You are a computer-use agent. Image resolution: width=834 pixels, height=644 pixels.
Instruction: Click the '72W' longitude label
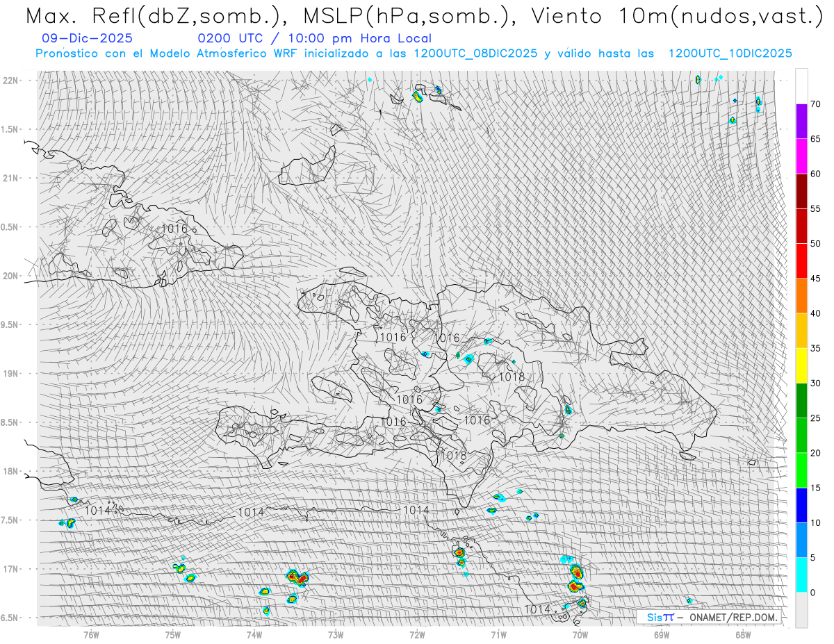coord(417,634)
